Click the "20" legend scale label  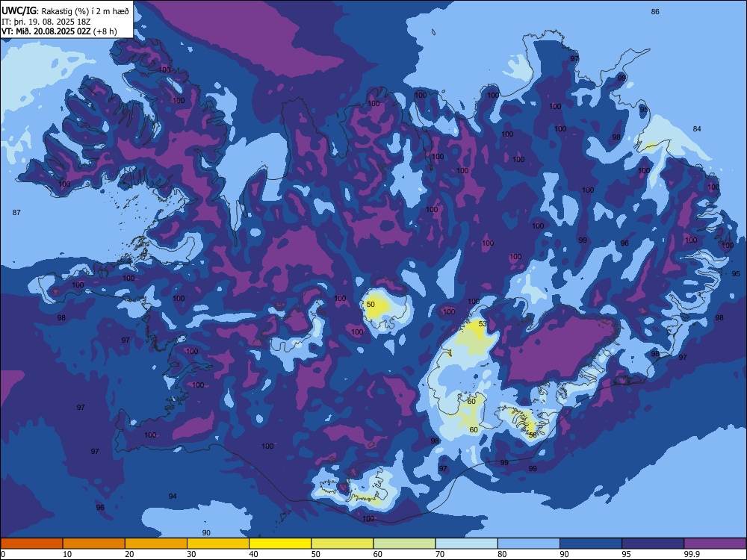pos(129,554)
